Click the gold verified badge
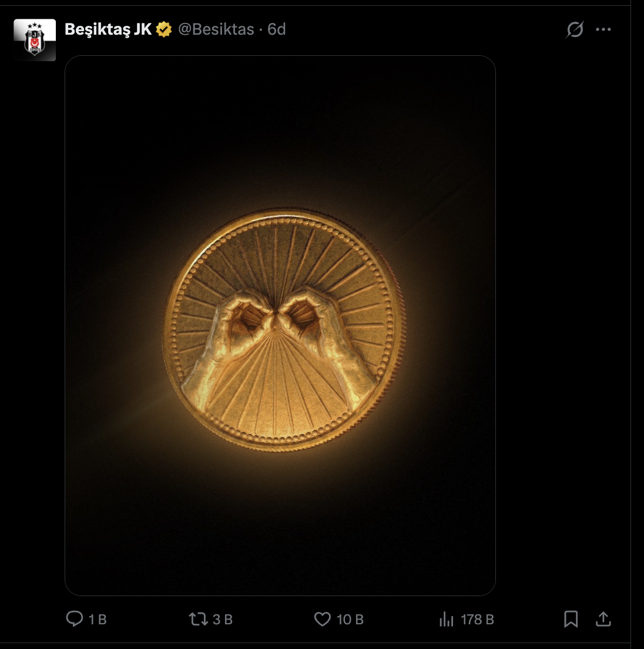Screen dimensions: 644x649 point(164,29)
